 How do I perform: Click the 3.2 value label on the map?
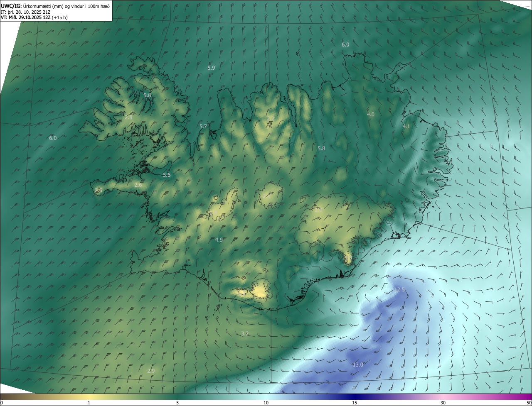(245, 334)
